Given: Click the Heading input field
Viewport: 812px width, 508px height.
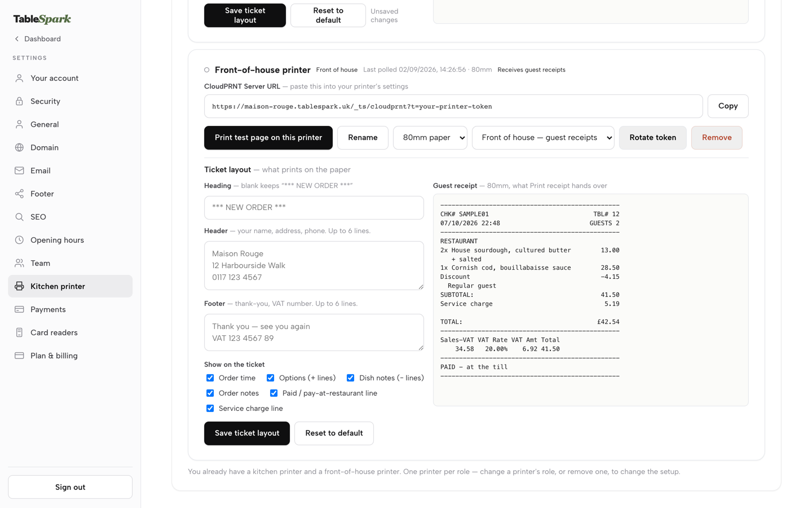Looking at the screenshot, I should coord(314,208).
